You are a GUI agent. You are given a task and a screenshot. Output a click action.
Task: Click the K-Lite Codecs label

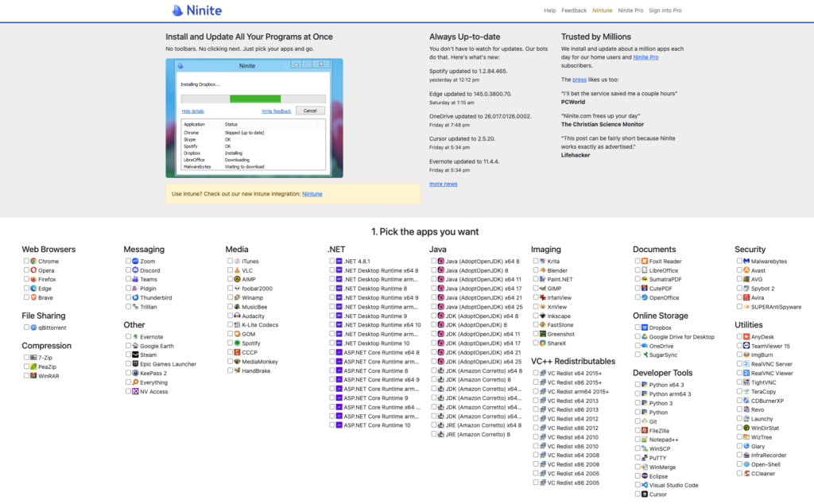click(260, 325)
